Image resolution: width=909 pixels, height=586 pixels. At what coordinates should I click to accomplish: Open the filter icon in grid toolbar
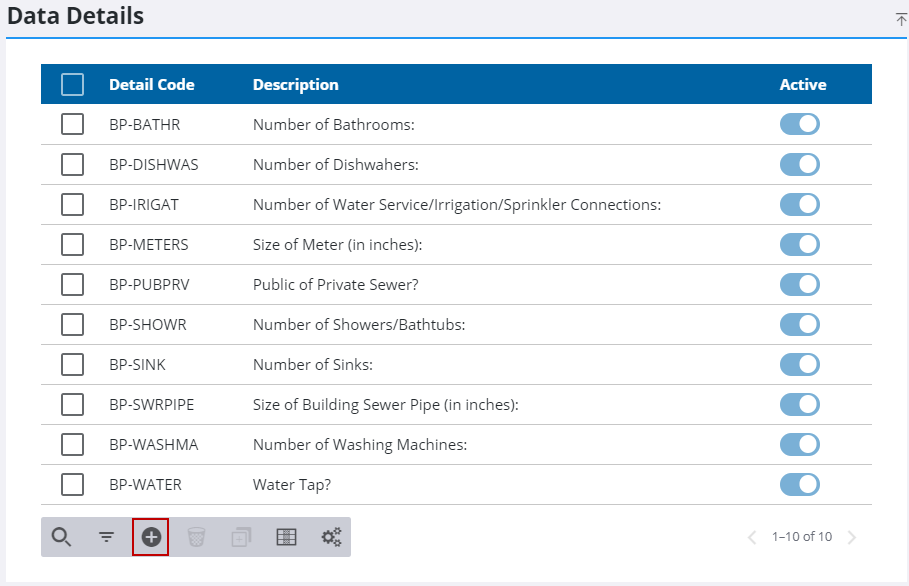pos(106,537)
